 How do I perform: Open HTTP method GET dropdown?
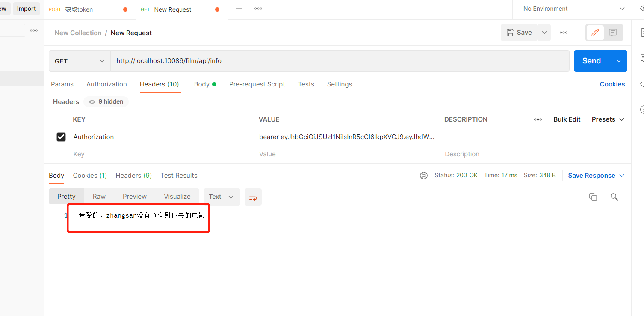click(80, 61)
